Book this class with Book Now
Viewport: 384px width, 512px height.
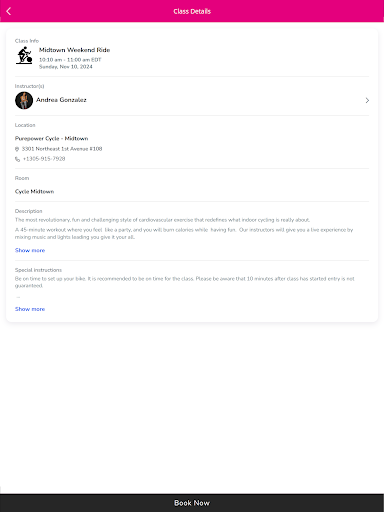192,503
